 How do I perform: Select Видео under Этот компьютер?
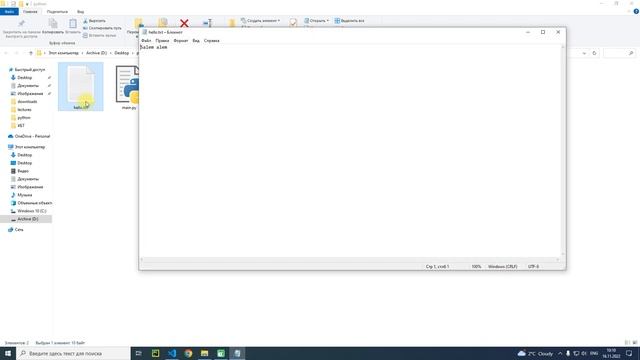coord(23,171)
